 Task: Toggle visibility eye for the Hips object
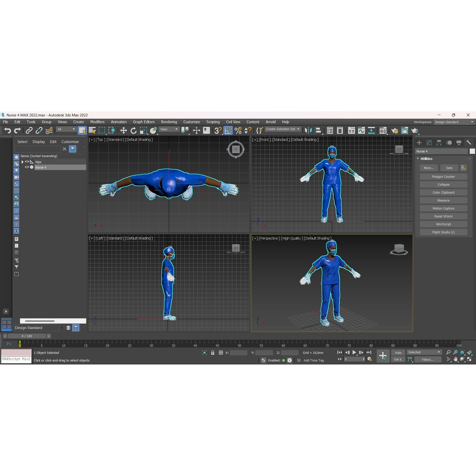(x=27, y=162)
